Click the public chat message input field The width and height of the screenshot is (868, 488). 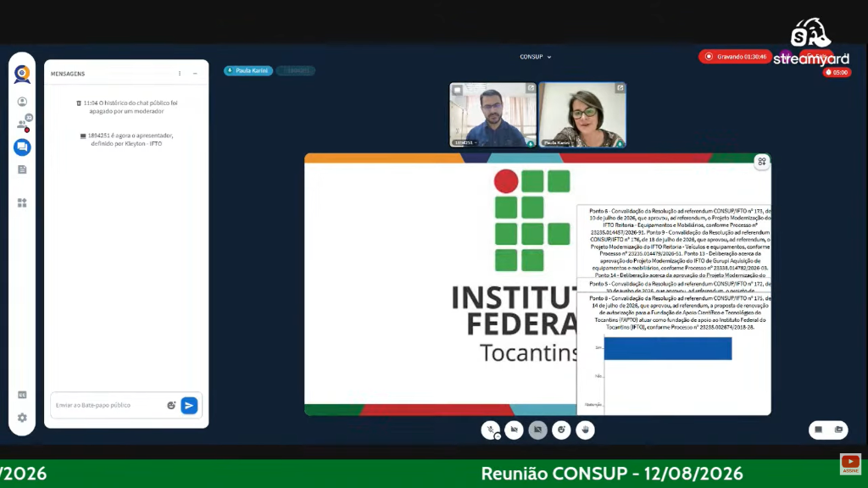pyautogui.click(x=108, y=406)
